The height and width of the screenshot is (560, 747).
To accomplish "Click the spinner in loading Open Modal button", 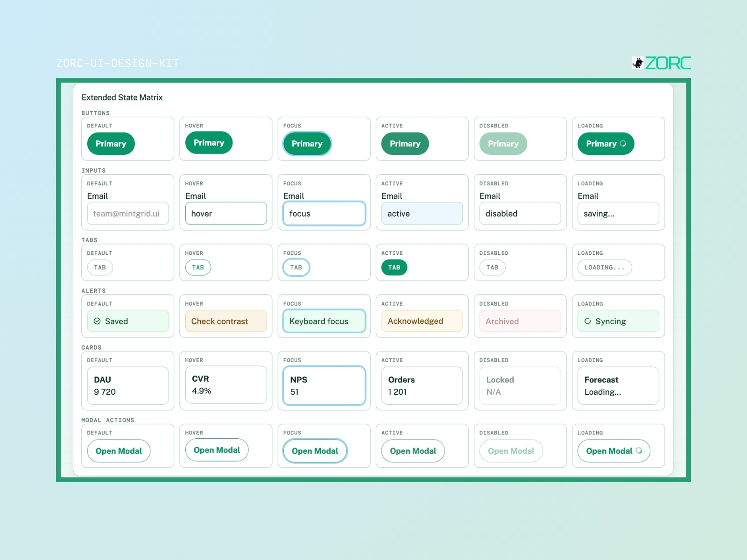I will (x=639, y=451).
